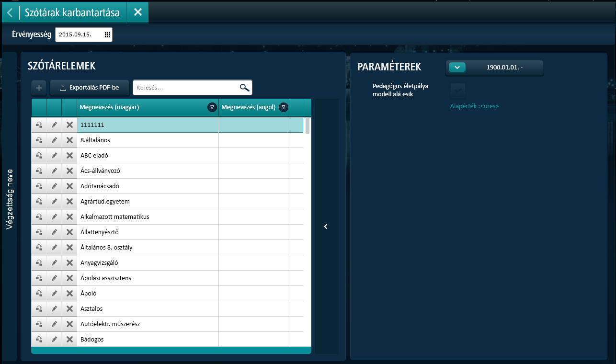Edit the Adótanácsadó entry
616x364 pixels.
tap(54, 186)
